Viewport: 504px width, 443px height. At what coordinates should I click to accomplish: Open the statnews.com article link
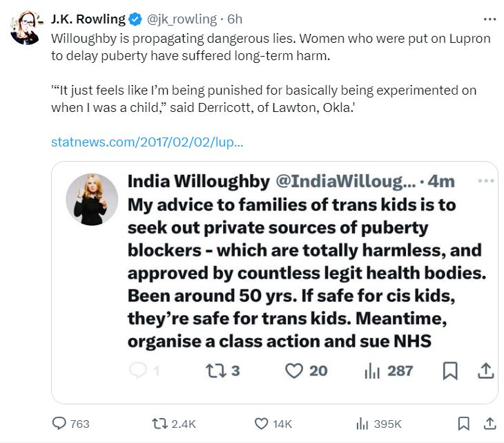tap(147, 142)
